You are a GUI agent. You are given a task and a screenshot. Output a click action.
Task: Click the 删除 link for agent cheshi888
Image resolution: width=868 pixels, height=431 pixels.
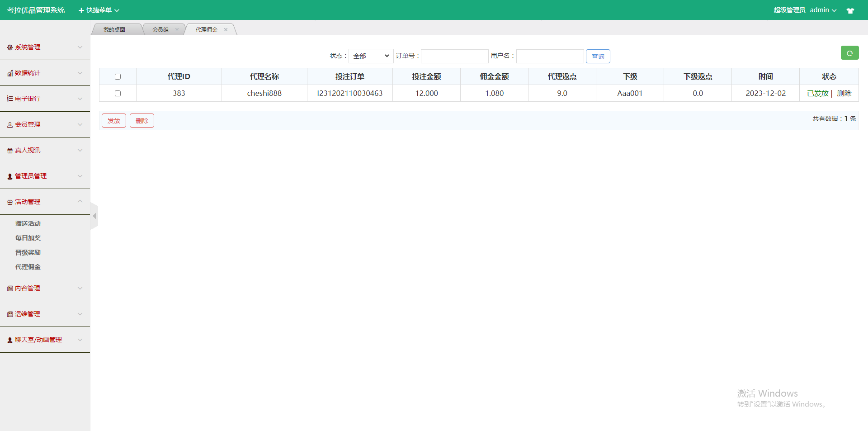tap(845, 93)
